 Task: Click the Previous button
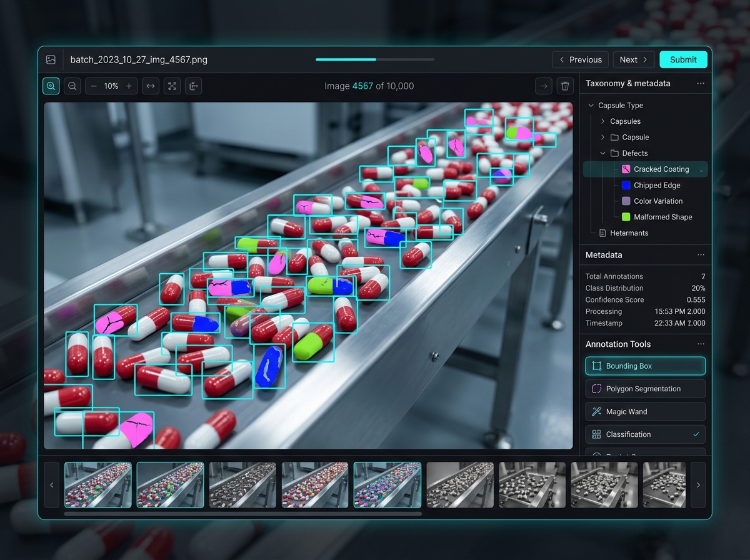580,60
